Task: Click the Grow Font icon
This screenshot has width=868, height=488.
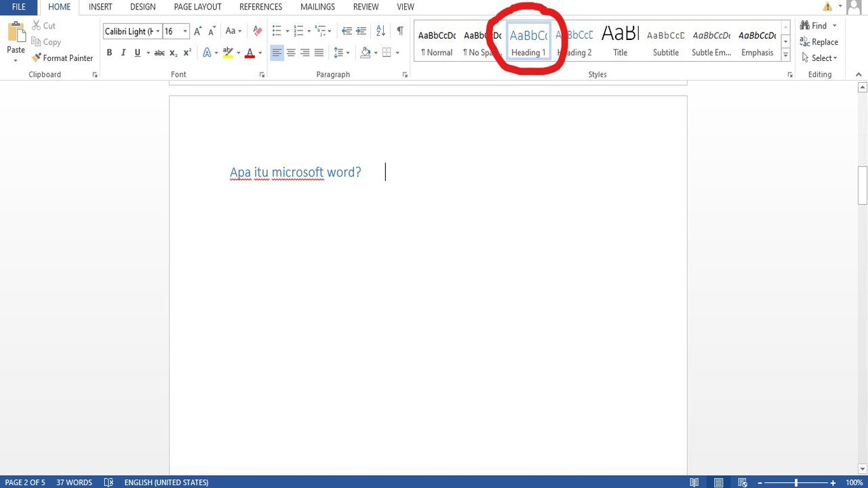Action: click(x=198, y=31)
